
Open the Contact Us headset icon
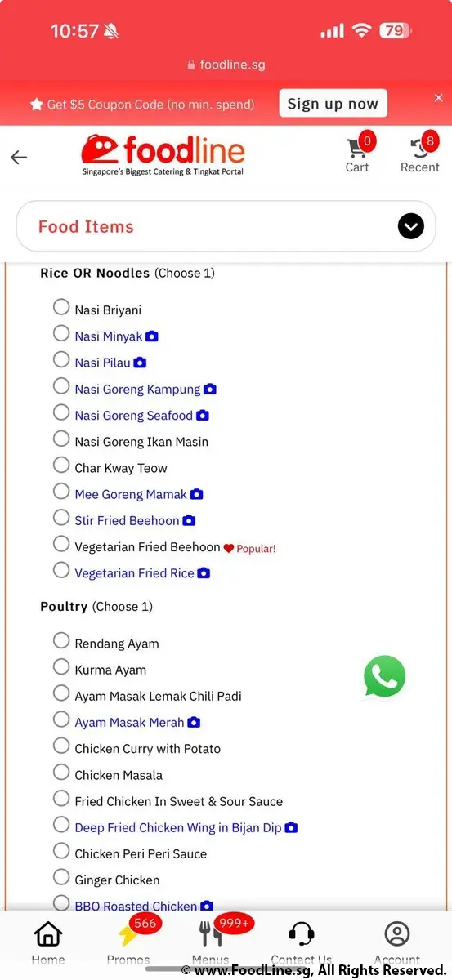click(x=302, y=934)
